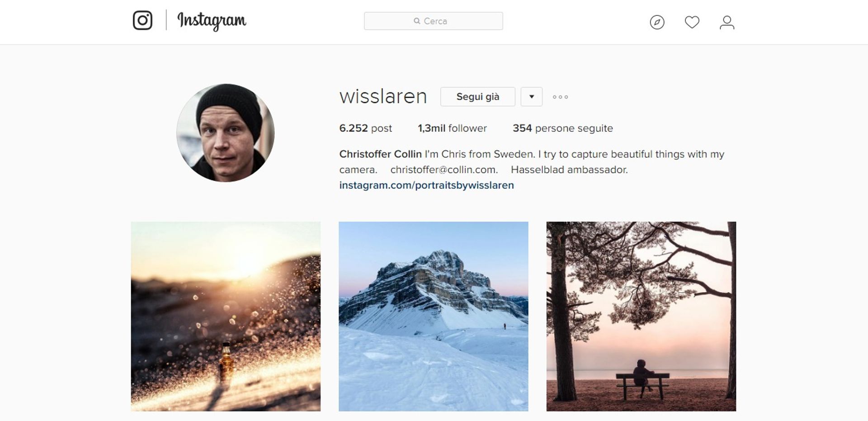Open the instagram.com/portraitsbywisslaren link
Screen dimensions: 868x421
[427, 185]
